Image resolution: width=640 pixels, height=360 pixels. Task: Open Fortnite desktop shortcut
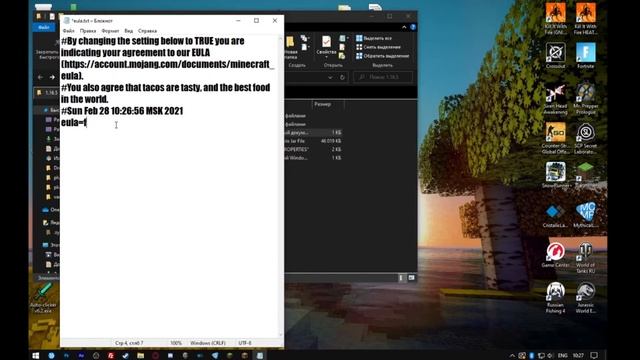(586, 56)
